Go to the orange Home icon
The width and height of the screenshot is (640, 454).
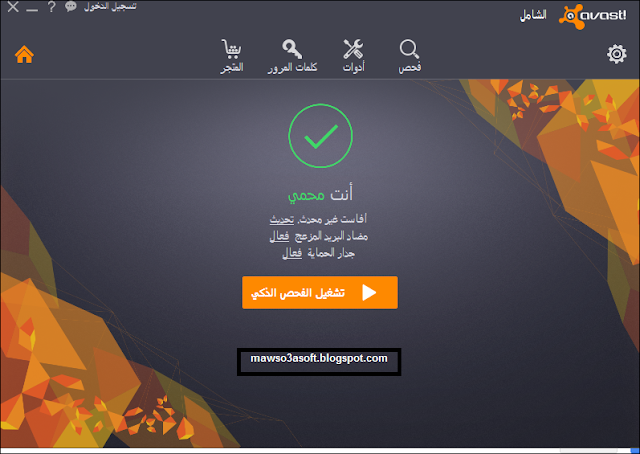[24, 55]
